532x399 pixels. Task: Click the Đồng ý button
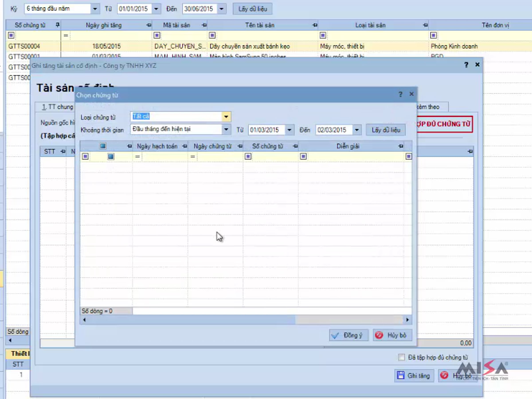coord(348,335)
